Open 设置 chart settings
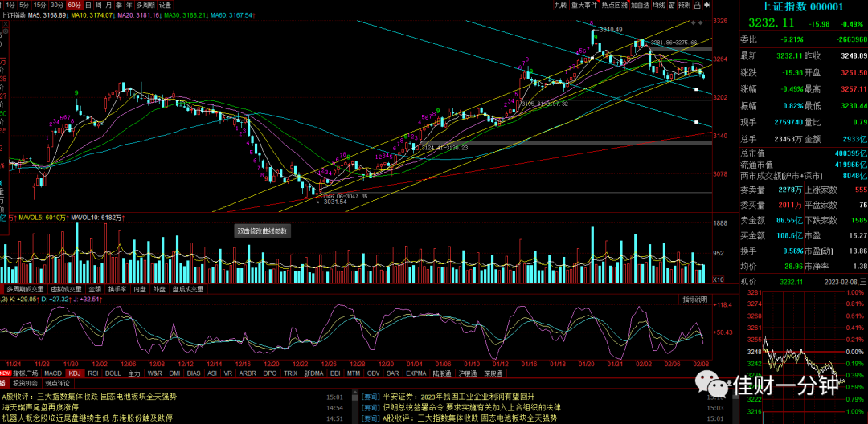This screenshot has height=424, width=868. click(x=166, y=5)
